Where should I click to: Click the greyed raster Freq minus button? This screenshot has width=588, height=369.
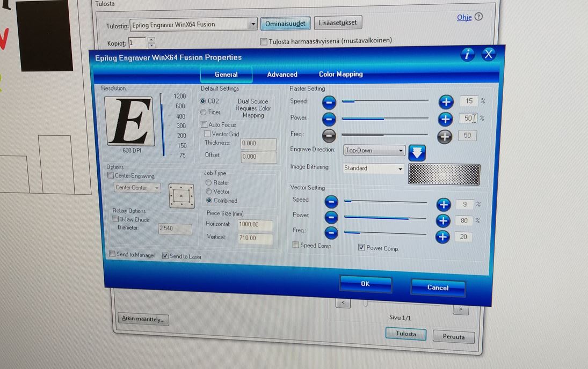tap(329, 136)
